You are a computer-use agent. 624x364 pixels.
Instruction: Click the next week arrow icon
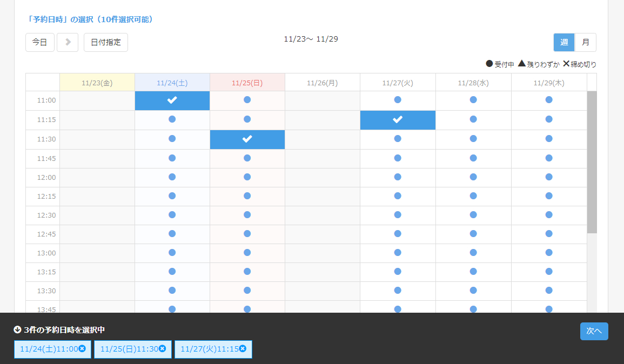tap(68, 42)
